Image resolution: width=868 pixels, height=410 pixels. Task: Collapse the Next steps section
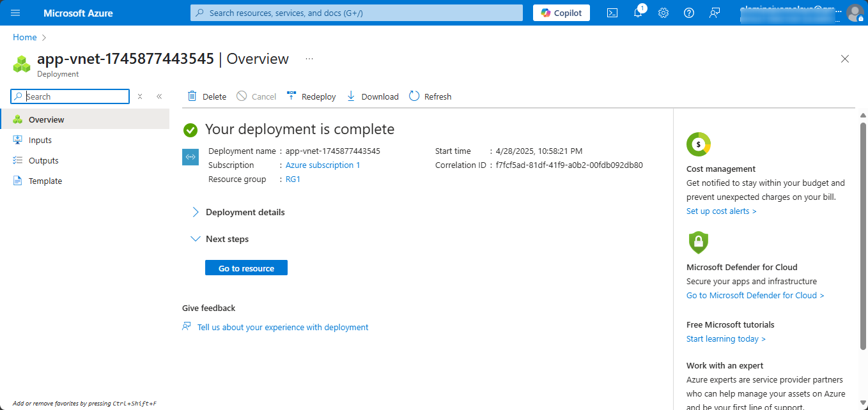point(220,239)
